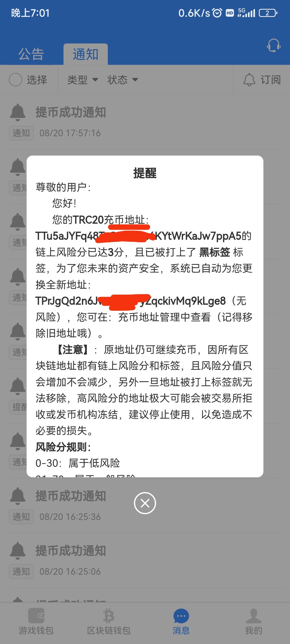Expand the 类型 dropdown filter
This screenshot has width=290, height=644.
coord(83,80)
